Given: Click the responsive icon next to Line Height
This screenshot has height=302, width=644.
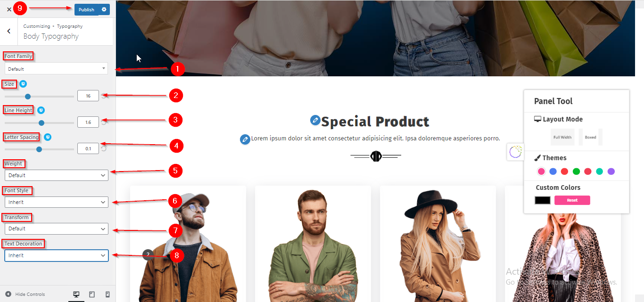Looking at the screenshot, I should tap(41, 110).
